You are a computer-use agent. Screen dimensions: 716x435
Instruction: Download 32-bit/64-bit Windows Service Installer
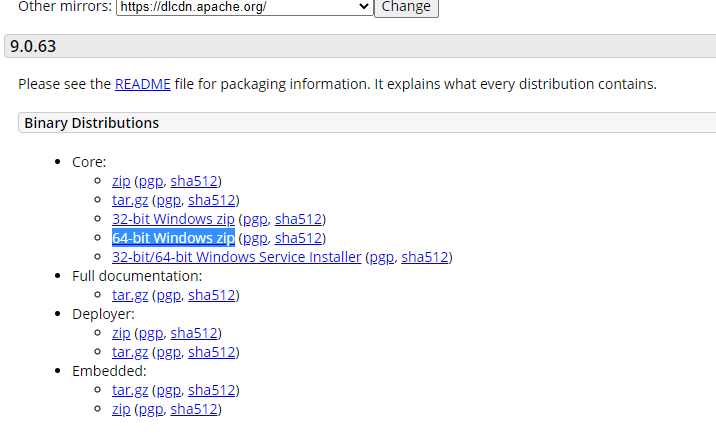coord(237,257)
